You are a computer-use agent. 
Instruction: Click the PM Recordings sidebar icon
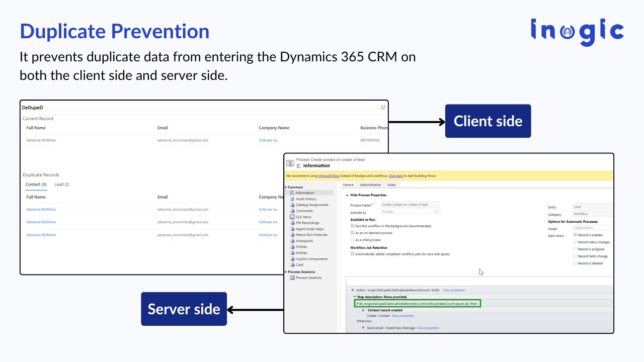tap(292, 223)
